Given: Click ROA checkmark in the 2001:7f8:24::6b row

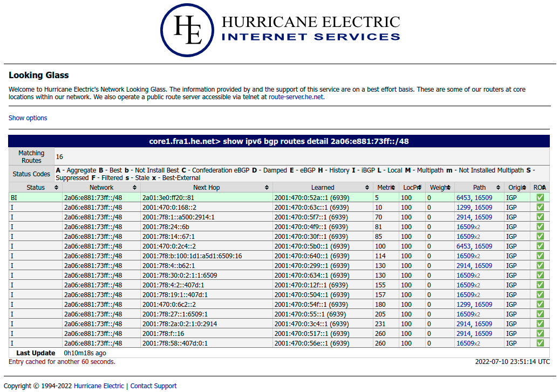Looking at the screenshot, I should point(540,226).
